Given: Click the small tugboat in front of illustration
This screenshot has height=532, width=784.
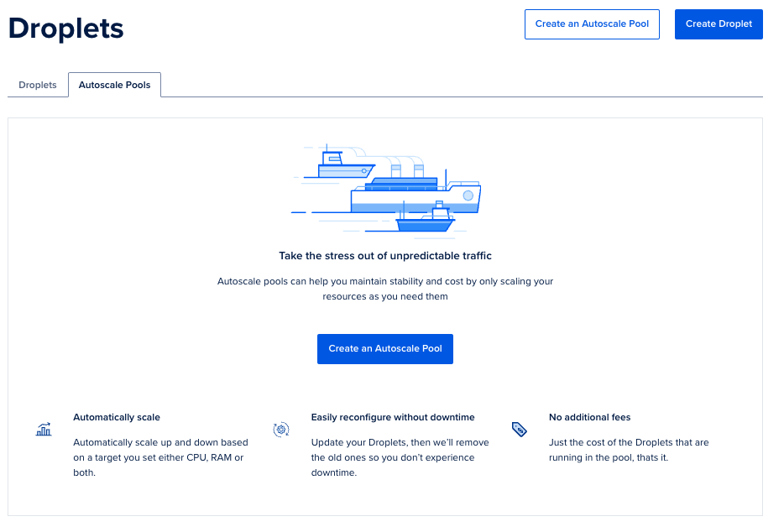Looking at the screenshot, I should (426, 220).
